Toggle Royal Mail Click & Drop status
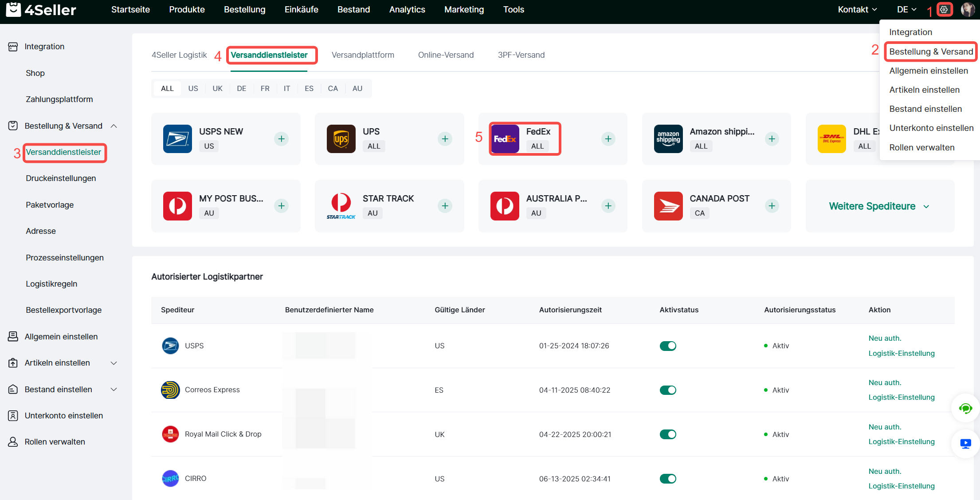Image resolution: width=980 pixels, height=500 pixels. tap(667, 434)
